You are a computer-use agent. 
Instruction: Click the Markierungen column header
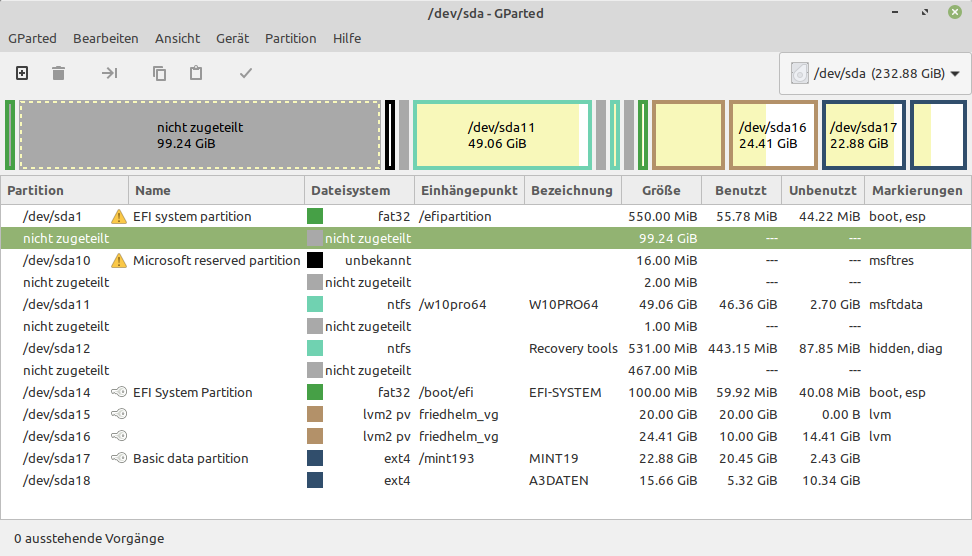click(x=917, y=190)
